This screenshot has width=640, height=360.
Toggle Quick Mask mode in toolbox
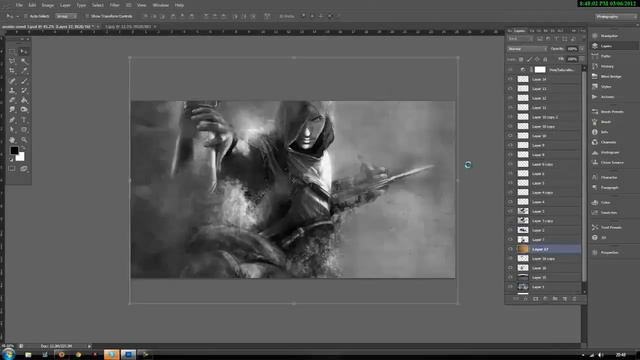[x=12, y=169]
